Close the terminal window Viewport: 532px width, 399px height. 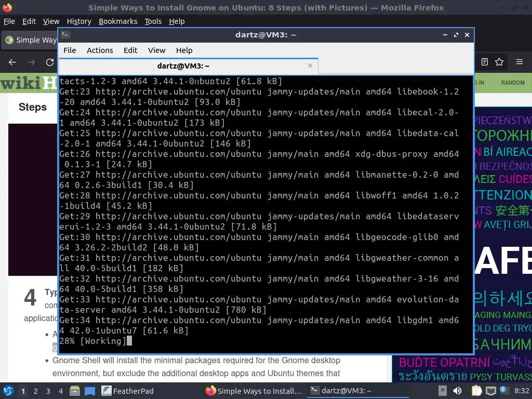(467, 35)
